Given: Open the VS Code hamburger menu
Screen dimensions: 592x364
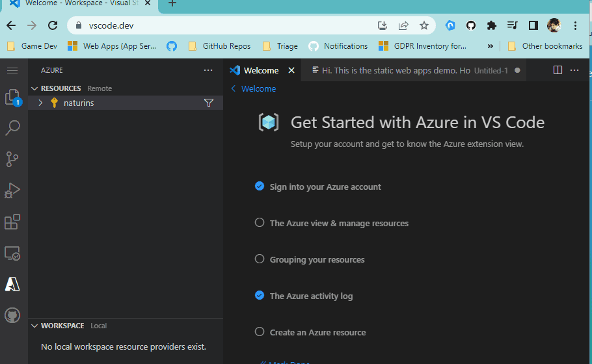Looking at the screenshot, I should (12, 71).
